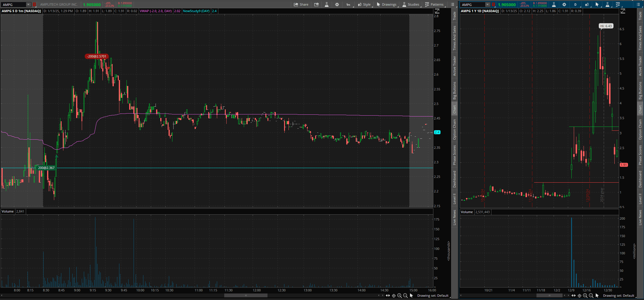The height and width of the screenshot is (300, 644).
Task: Open left chart settings gear icon
Action: (x=337, y=4)
